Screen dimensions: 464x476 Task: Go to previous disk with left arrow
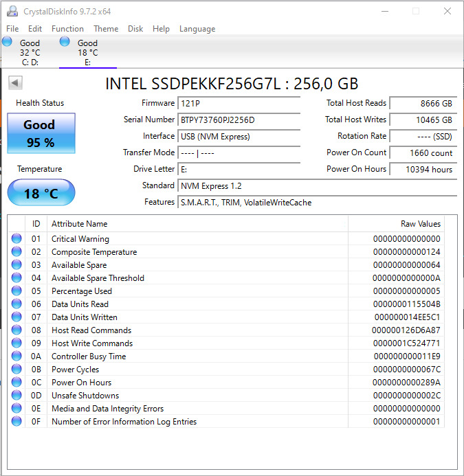(15, 82)
